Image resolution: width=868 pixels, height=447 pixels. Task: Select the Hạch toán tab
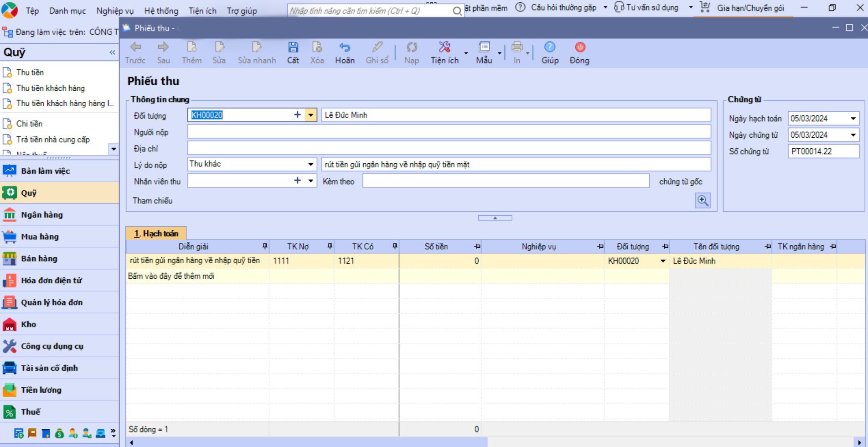156,234
